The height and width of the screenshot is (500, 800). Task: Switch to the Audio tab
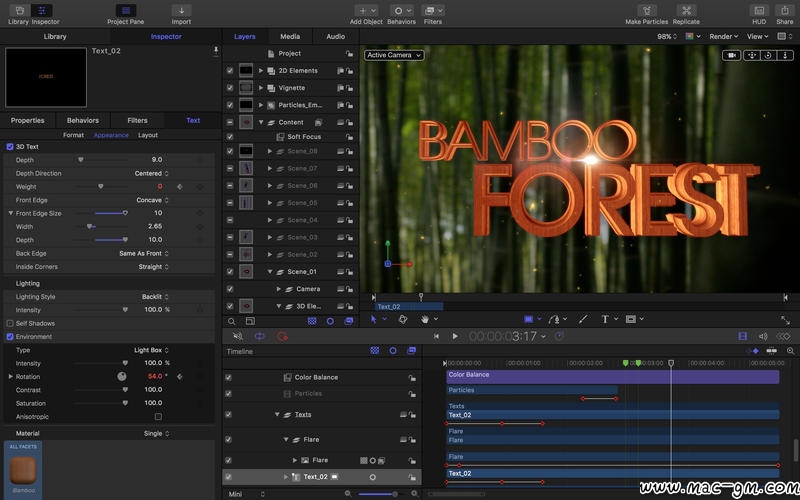tap(335, 36)
